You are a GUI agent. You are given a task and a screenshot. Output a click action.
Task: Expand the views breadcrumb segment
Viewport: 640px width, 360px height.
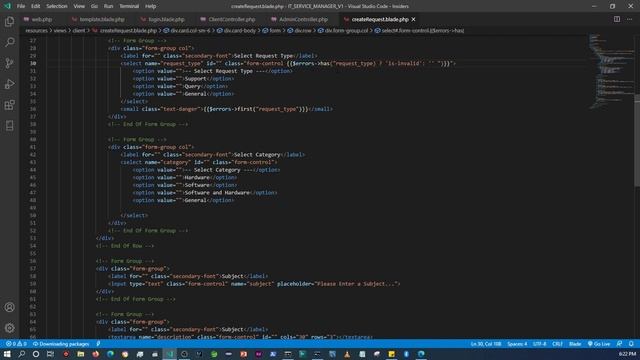pos(60,30)
